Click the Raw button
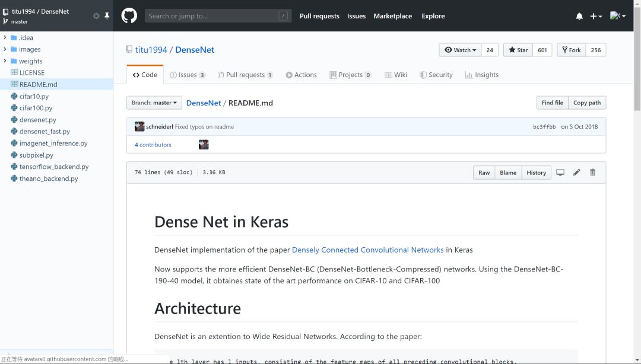The width and height of the screenshot is (641, 364). 484,173
